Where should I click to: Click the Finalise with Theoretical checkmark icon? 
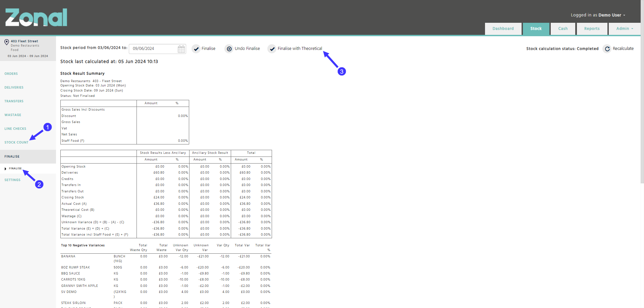point(272,49)
